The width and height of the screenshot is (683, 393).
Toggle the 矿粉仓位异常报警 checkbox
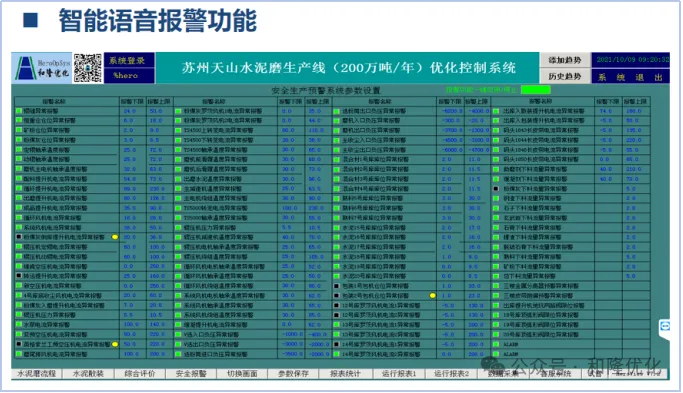[x=19, y=130]
